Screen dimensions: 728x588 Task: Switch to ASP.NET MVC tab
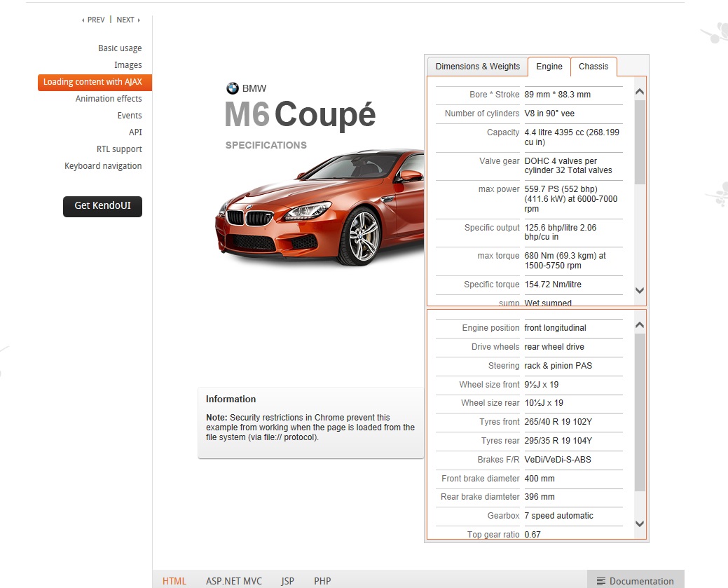[233, 581]
